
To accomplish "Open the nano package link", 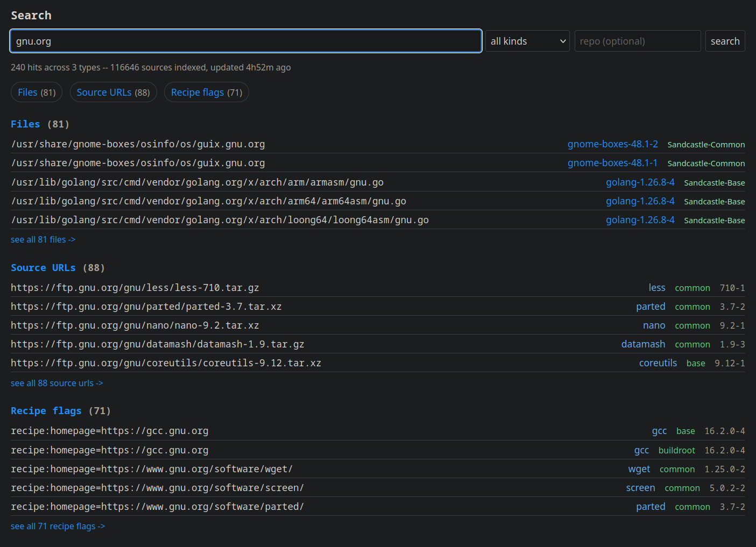I will 654,325.
